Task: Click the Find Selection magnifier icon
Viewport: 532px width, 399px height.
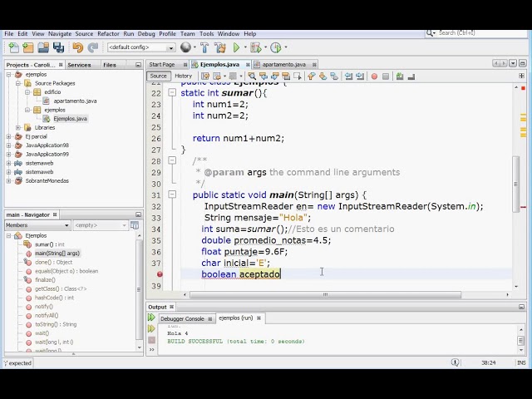Action: [x=252, y=76]
